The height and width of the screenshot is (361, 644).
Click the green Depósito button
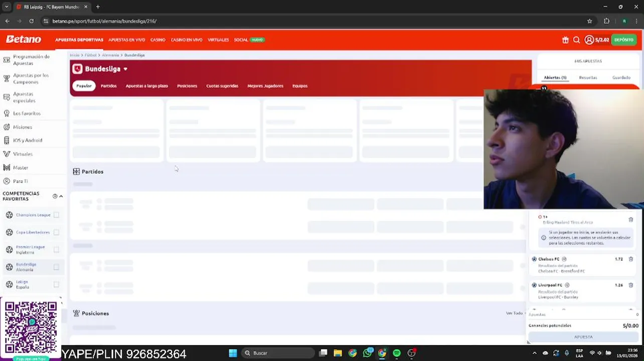click(x=624, y=40)
